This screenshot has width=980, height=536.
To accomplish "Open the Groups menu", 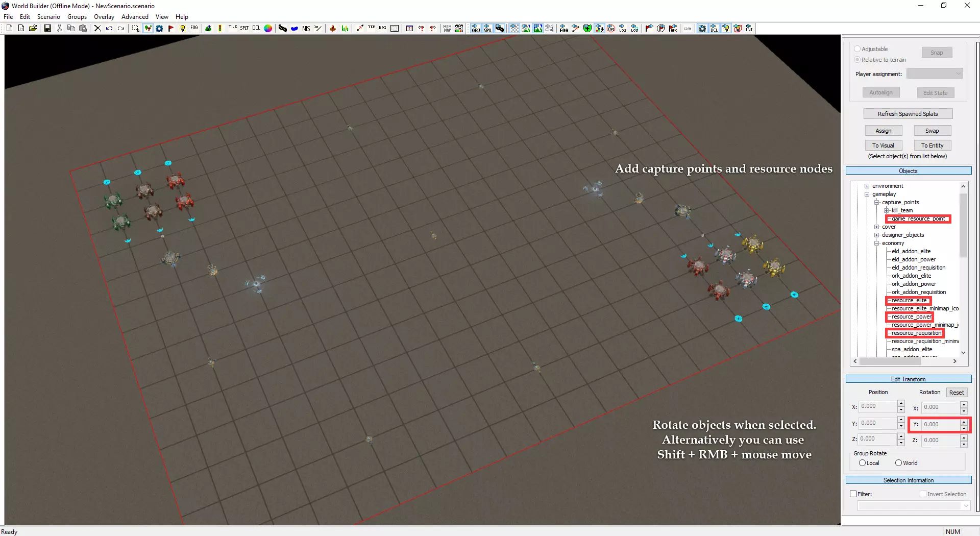I will [x=77, y=17].
